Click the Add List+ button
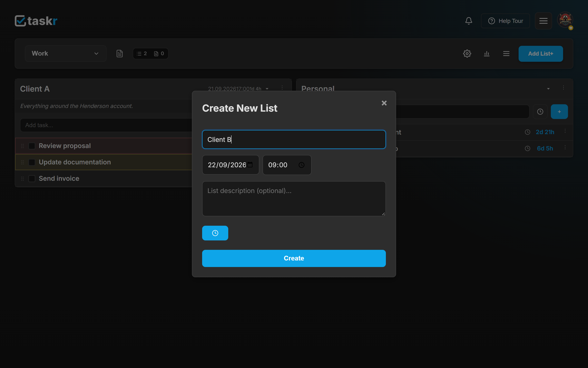This screenshot has width=588, height=368. pos(541,54)
